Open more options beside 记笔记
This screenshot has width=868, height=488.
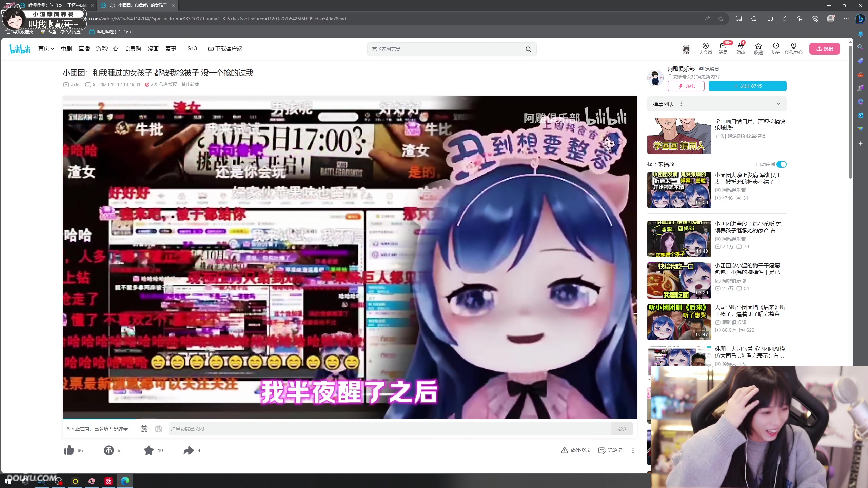633,450
